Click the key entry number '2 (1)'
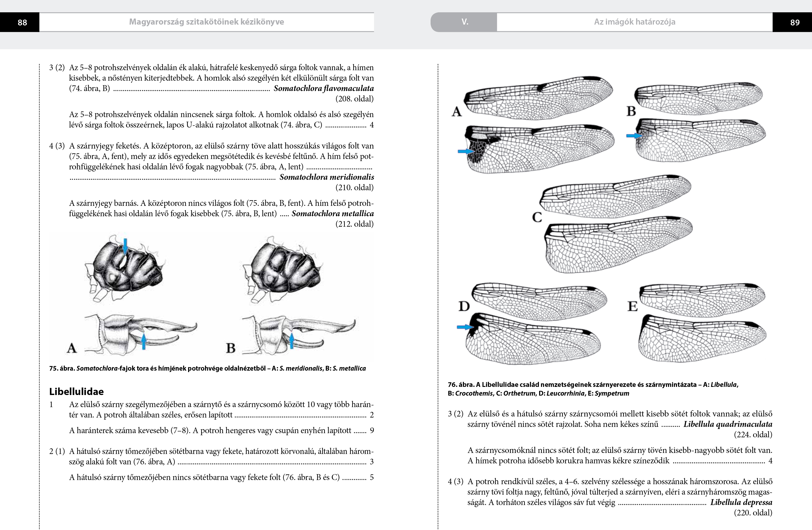The width and height of the screenshot is (812, 530). 57,451
